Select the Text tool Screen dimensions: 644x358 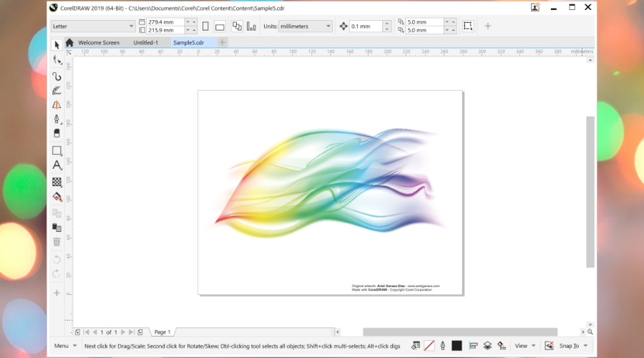tap(57, 165)
